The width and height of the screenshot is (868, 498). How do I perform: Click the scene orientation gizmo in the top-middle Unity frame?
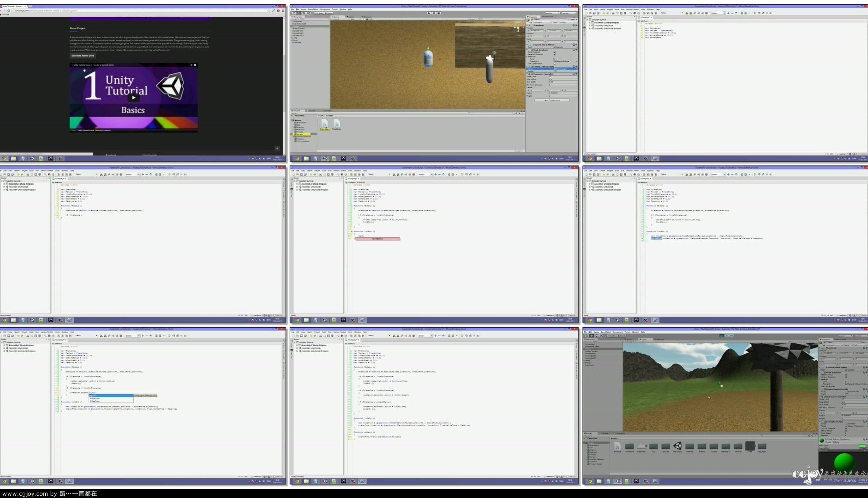pos(518,28)
